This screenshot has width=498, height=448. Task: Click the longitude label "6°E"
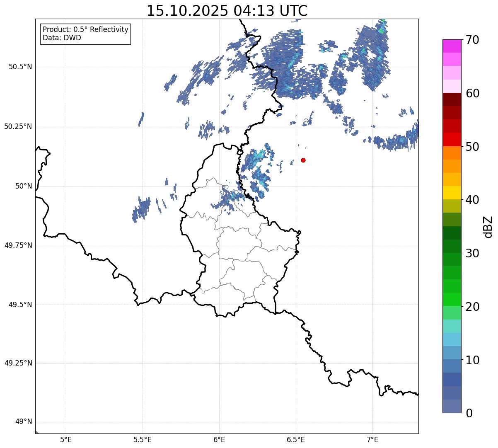pos(219,439)
